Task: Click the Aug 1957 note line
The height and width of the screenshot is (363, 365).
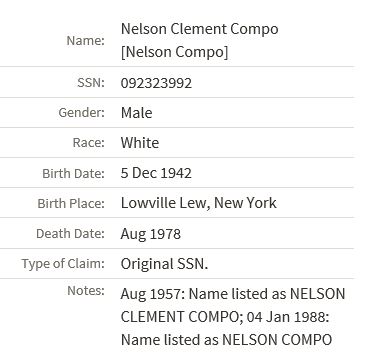Action: click(233, 294)
